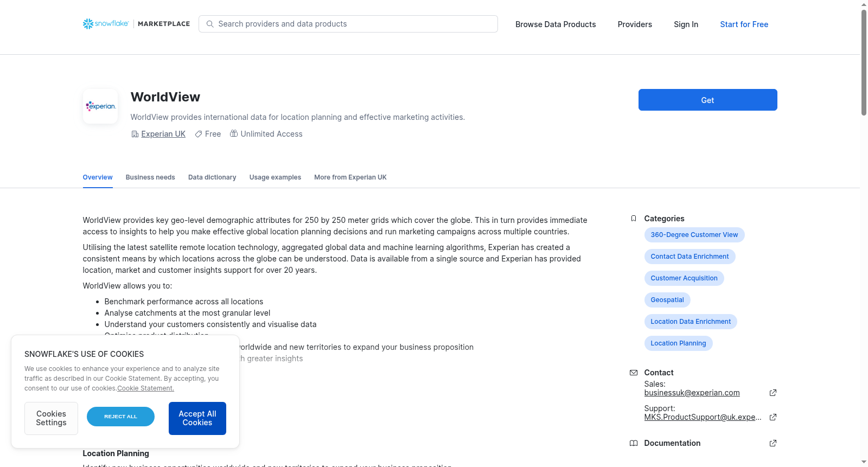Click businessuk@experian.com sales email
The width and height of the screenshot is (868, 467).
692,393
